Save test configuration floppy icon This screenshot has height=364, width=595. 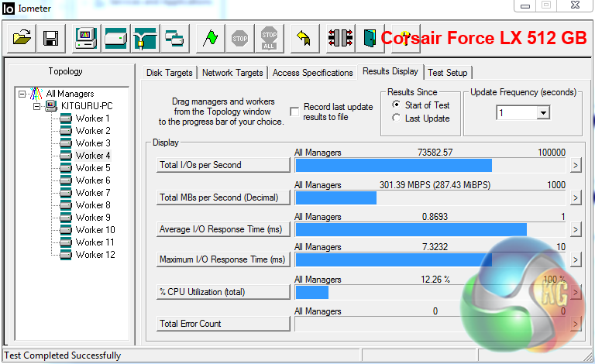click(x=51, y=38)
